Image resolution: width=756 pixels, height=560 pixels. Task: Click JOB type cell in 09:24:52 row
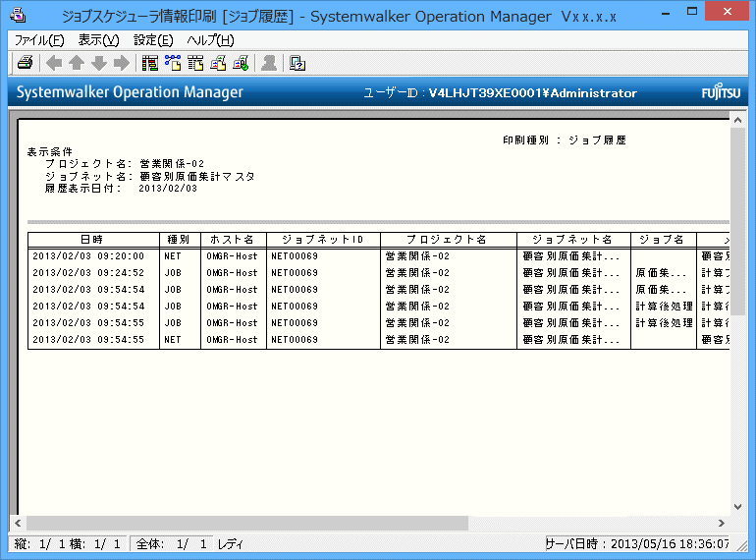click(173, 273)
